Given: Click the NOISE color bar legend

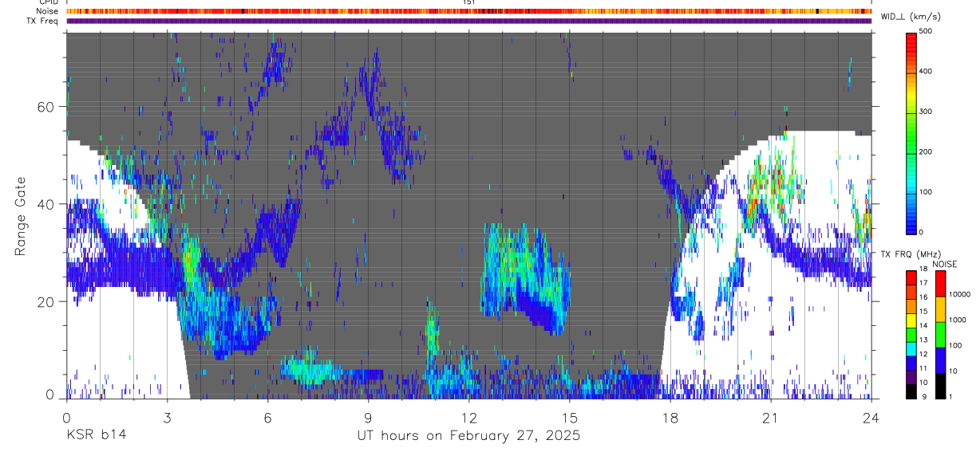Looking at the screenshot, I should point(940,335).
